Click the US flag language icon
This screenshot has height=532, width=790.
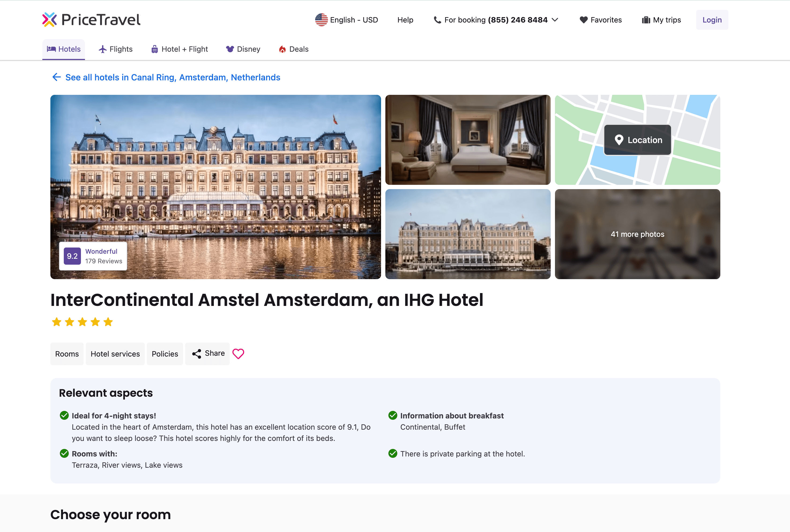[321, 20]
